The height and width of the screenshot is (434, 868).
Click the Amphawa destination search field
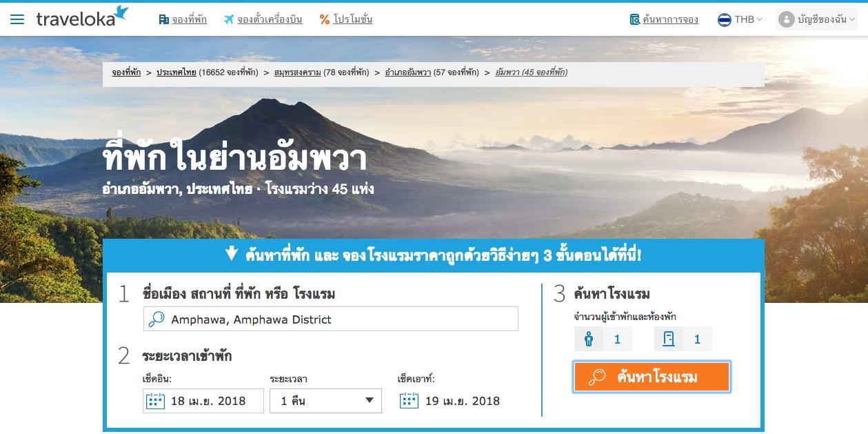pos(331,319)
